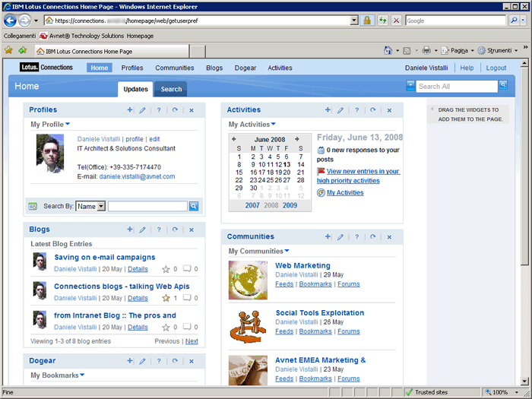This screenshot has height=399, width=532.
Task: Close the Dogear widget
Action: [x=192, y=361]
